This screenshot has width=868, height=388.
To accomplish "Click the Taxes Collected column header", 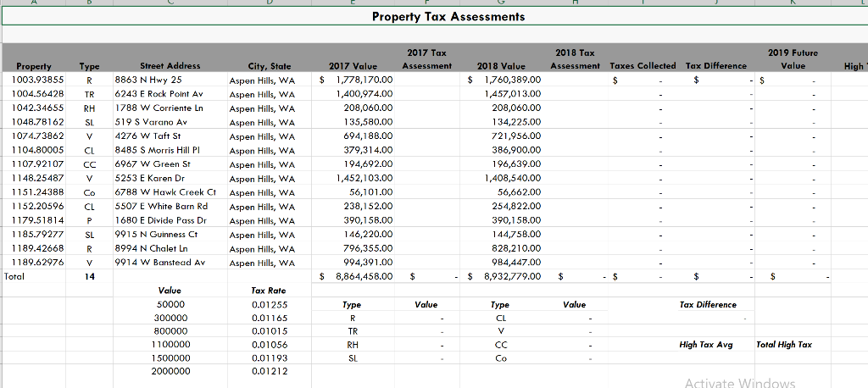I will point(643,66).
